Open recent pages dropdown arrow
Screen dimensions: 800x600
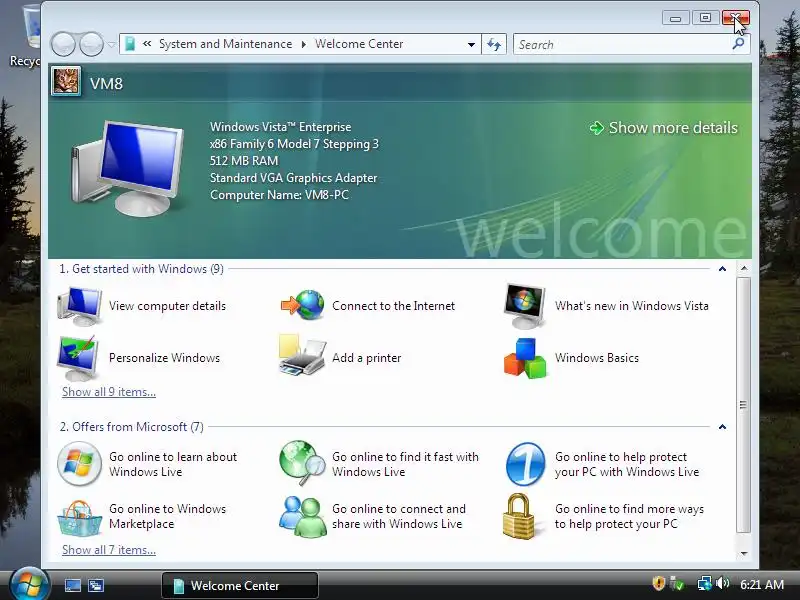click(x=111, y=44)
